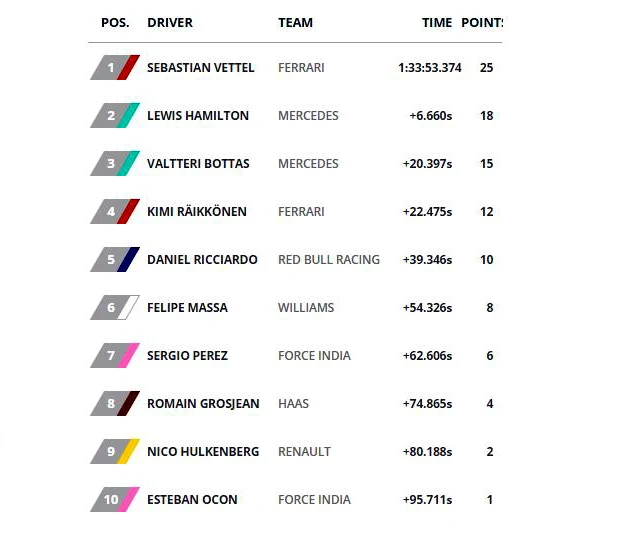
Task: Click the Haas team name
Action: pyautogui.click(x=293, y=404)
